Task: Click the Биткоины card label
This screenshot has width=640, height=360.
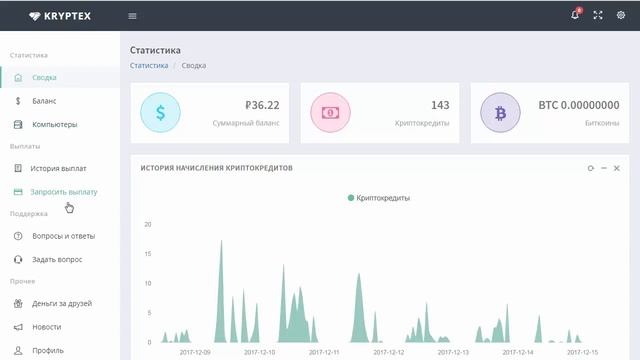Action: tap(602, 123)
